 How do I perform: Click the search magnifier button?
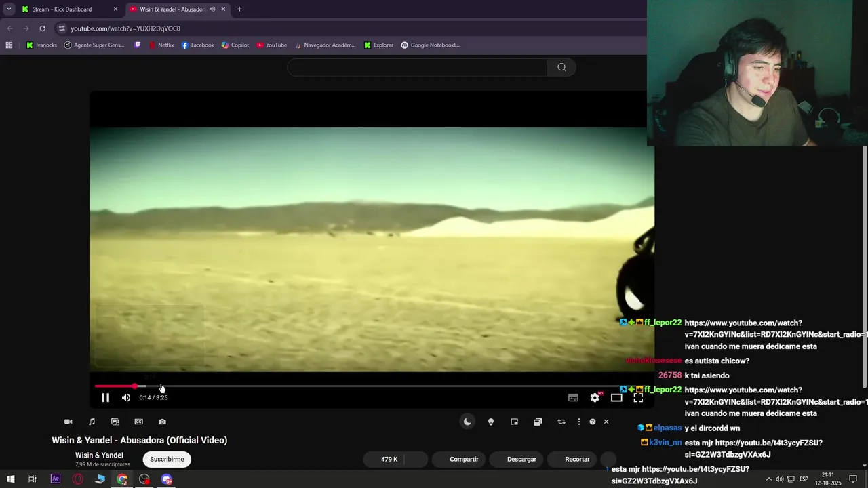point(561,67)
